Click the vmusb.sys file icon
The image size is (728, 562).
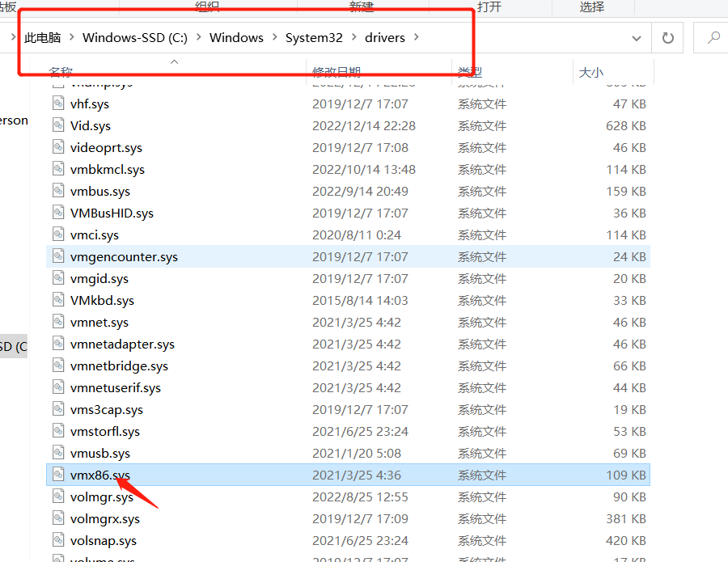click(x=58, y=452)
